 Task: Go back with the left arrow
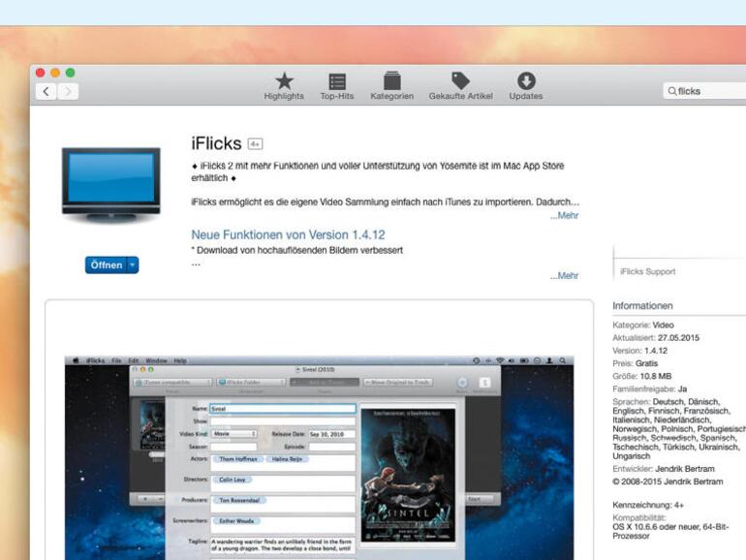pyautogui.click(x=47, y=91)
